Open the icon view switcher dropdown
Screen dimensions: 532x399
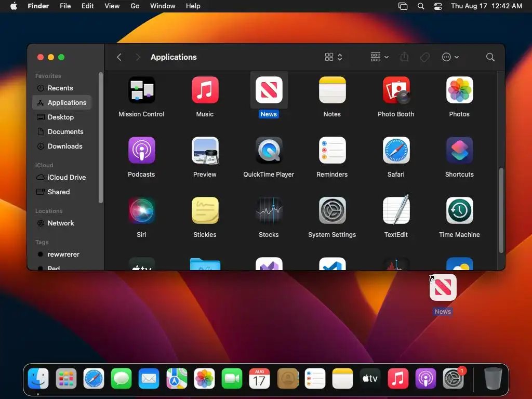(334, 57)
